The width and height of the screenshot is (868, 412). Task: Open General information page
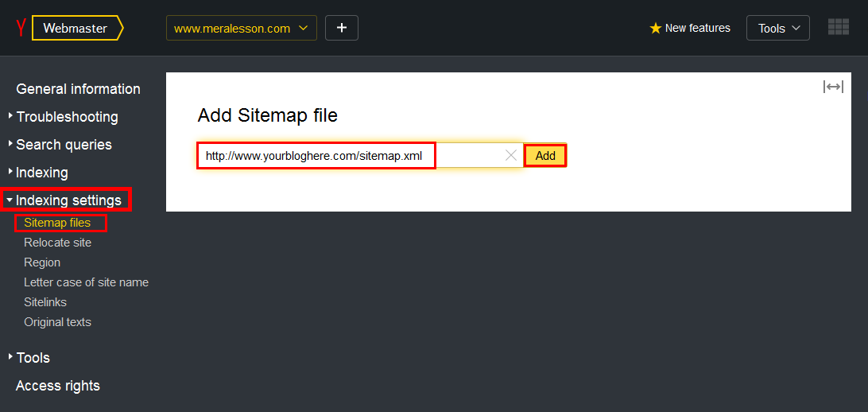pyautogui.click(x=78, y=89)
